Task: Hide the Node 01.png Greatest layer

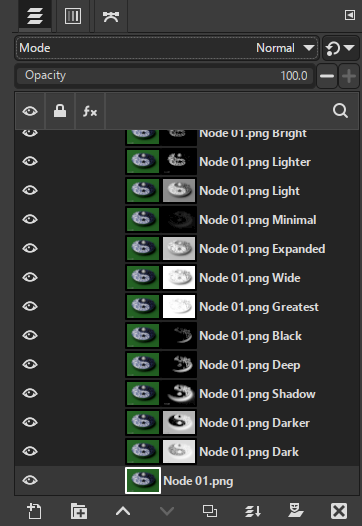Action: pyautogui.click(x=30, y=306)
